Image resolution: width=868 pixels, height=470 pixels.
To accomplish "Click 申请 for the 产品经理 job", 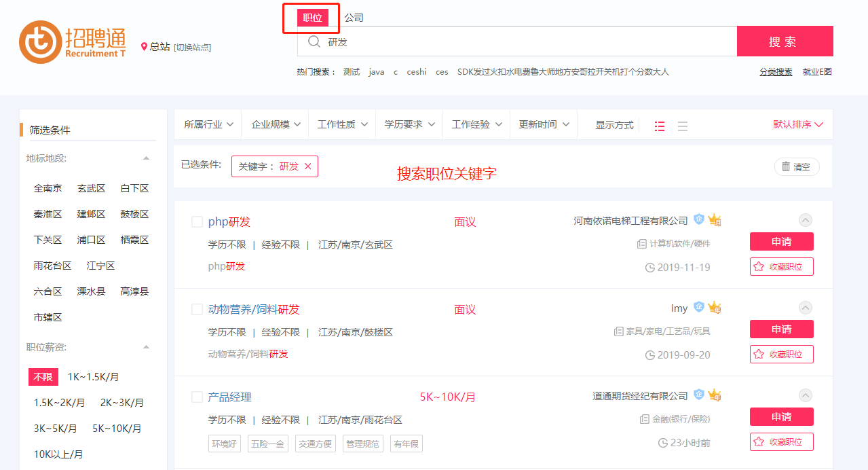I will click(781, 417).
